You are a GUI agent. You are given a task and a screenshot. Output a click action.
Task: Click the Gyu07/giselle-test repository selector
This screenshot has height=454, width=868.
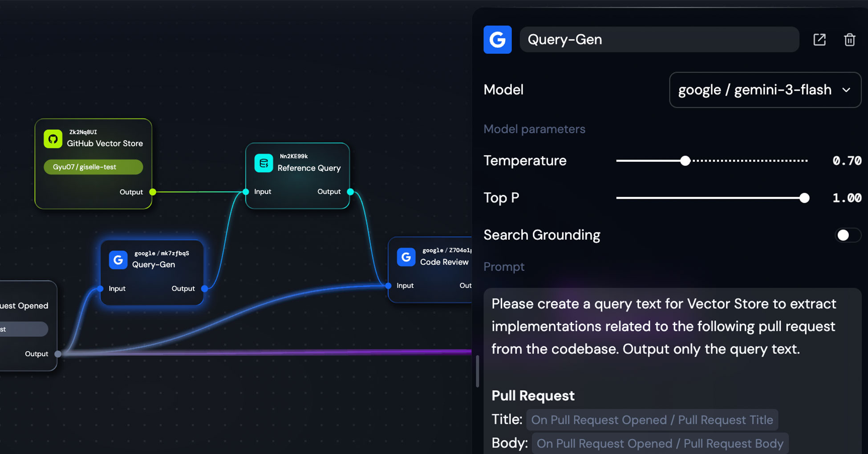tap(93, 167)
